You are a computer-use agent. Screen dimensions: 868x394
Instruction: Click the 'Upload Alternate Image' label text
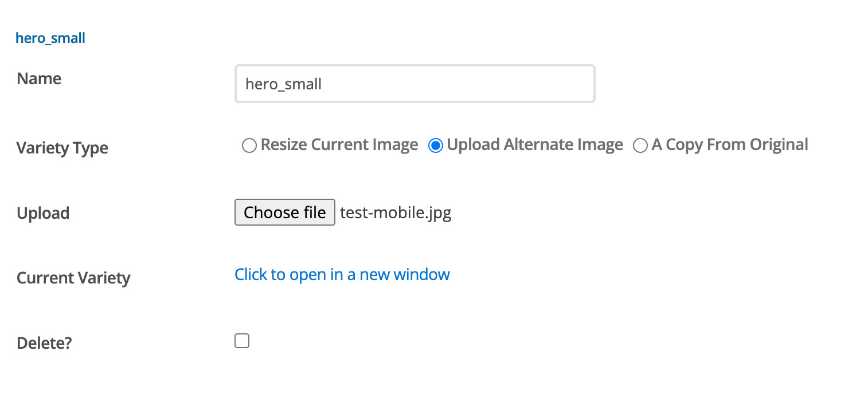pyautogui.click(x=535, y=145)
